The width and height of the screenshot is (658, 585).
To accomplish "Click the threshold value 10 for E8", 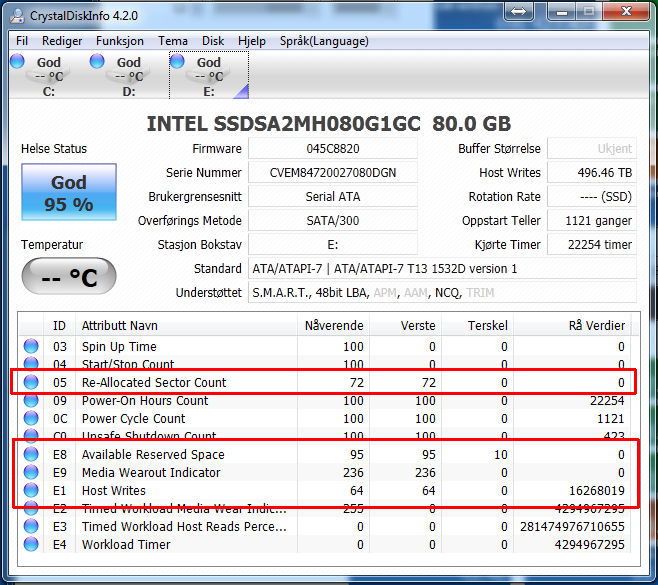I will pyautogui.click(x=501, y=454).
